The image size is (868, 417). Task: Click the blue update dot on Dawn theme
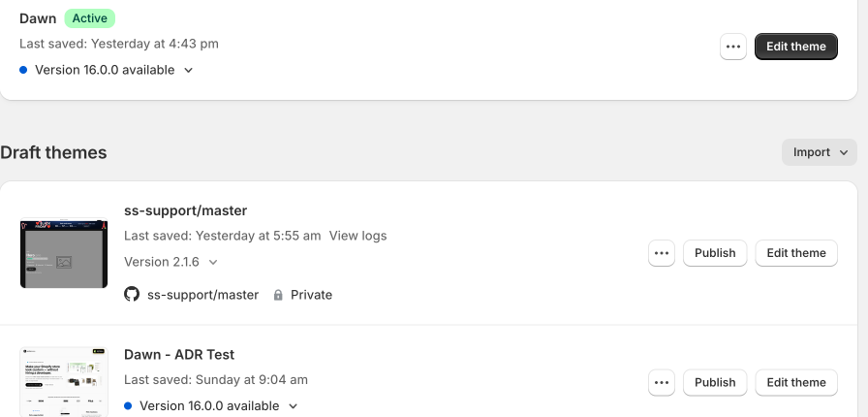point(23,70)
